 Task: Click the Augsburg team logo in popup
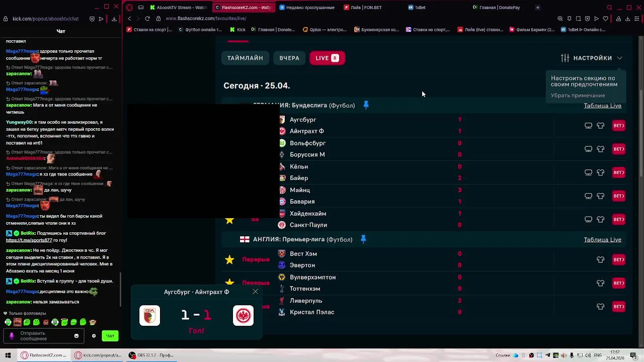tap(149, 316)
